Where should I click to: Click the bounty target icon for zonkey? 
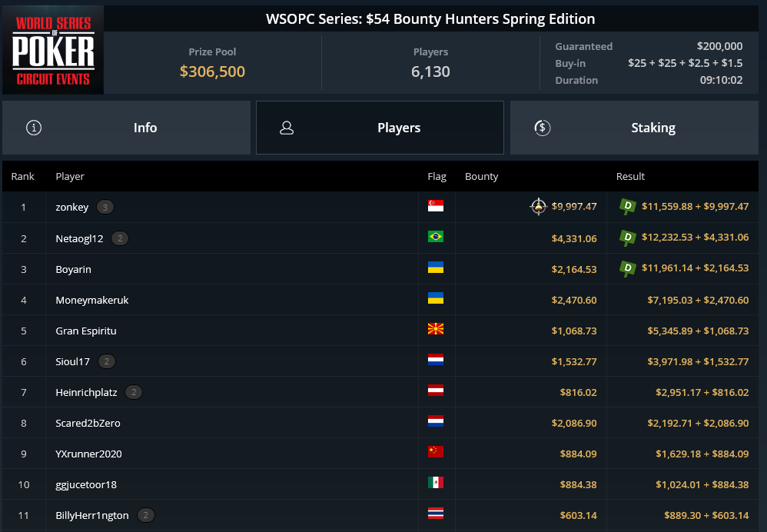point(539,207)
